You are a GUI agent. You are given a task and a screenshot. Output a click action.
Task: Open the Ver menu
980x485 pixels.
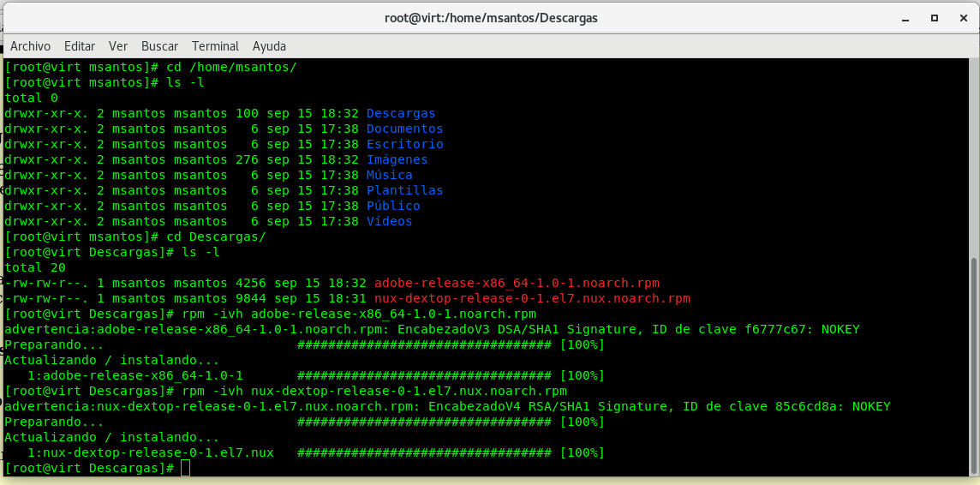[118, 46]
